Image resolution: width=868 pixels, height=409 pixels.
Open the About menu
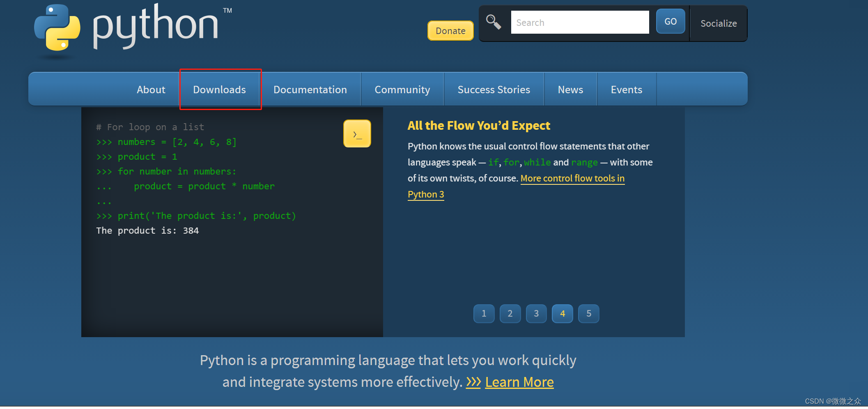point(151,90)
